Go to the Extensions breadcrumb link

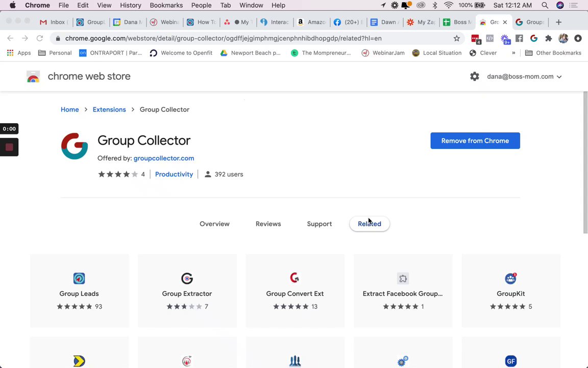tap(109, 109)
